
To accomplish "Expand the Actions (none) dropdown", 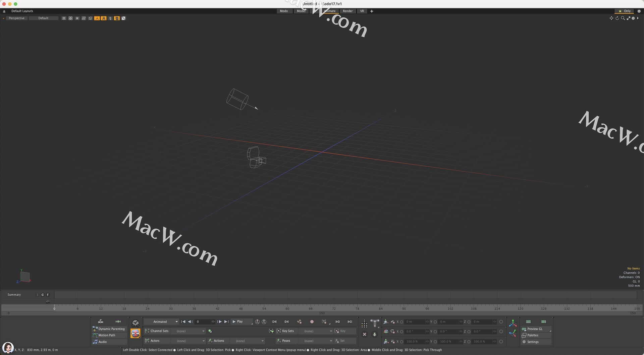I will pyautogui.click(x=248, y=341).
